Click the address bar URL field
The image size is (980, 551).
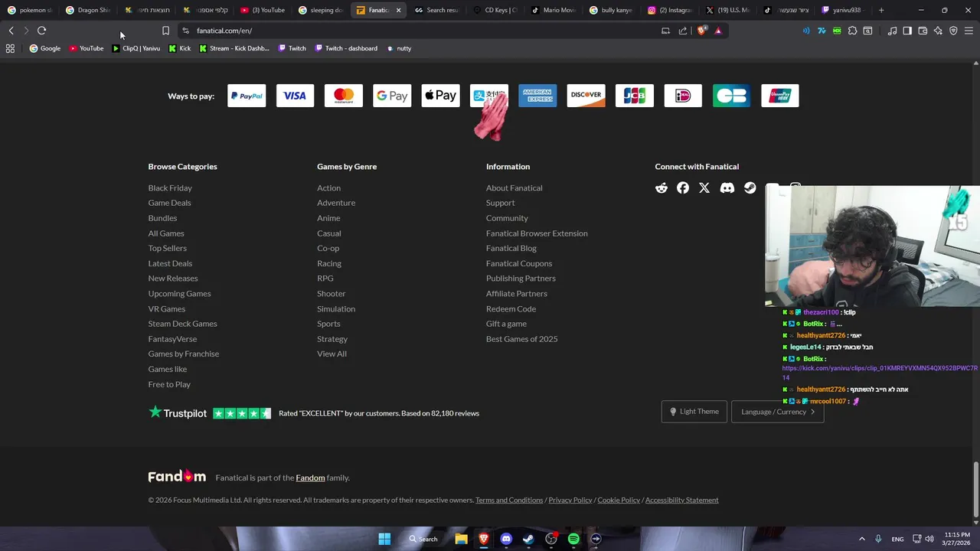[421, 31]
